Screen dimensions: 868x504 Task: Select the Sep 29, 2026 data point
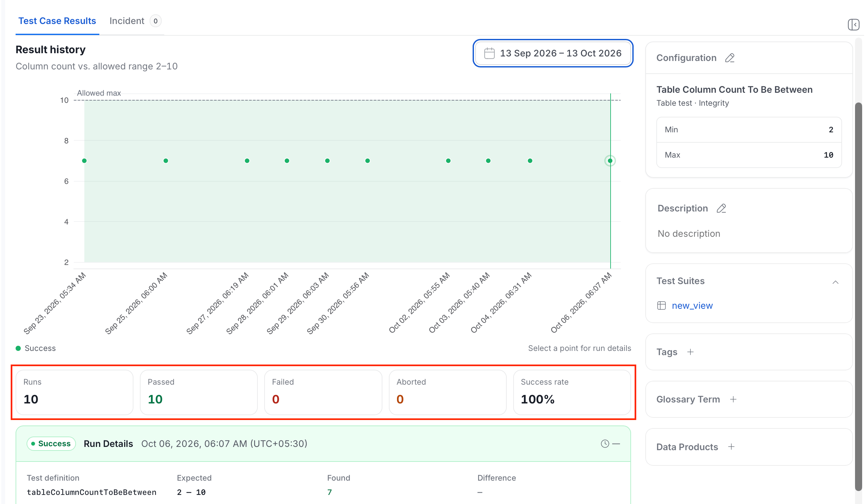327,161
